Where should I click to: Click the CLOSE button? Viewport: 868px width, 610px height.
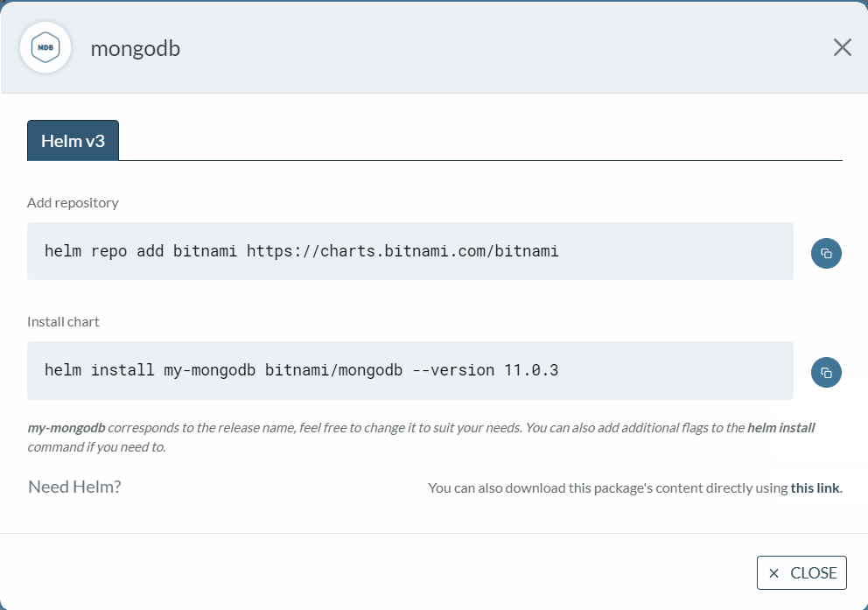pos(801,573)
